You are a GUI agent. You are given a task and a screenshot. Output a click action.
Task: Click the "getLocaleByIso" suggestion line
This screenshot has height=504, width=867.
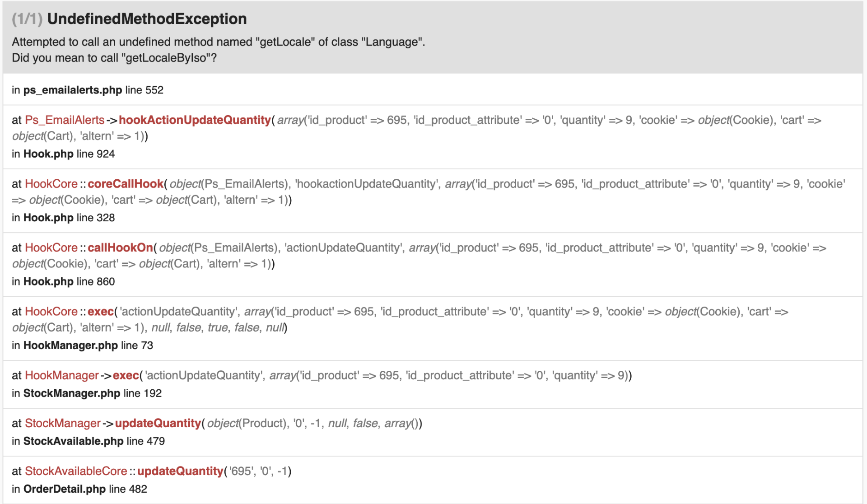coord(114,58)
